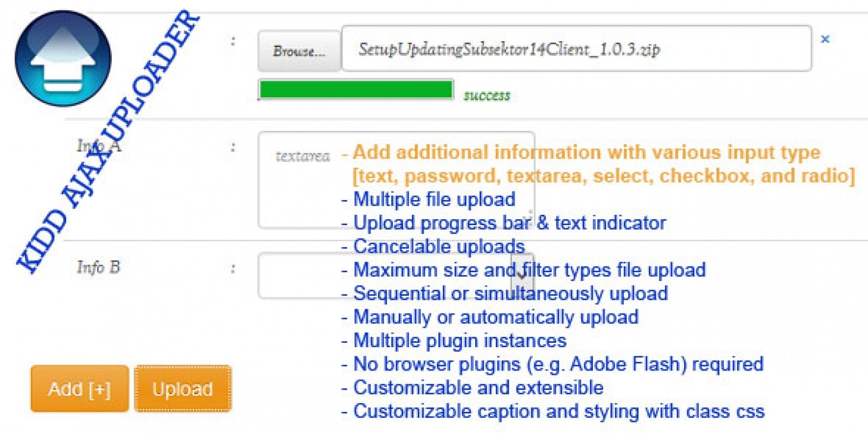Click the Browse... button
Image resolution: width=868 pixels, height=434 pixels.
[299, 51]
